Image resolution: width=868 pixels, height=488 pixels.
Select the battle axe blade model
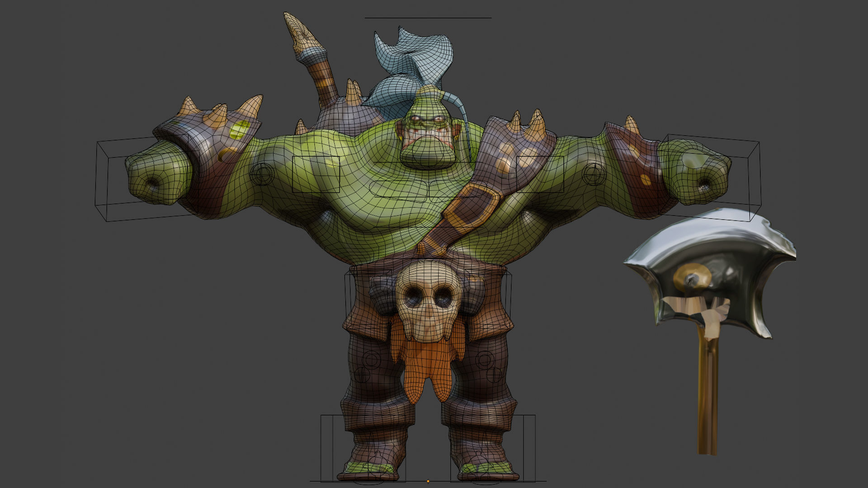(710, 273)
